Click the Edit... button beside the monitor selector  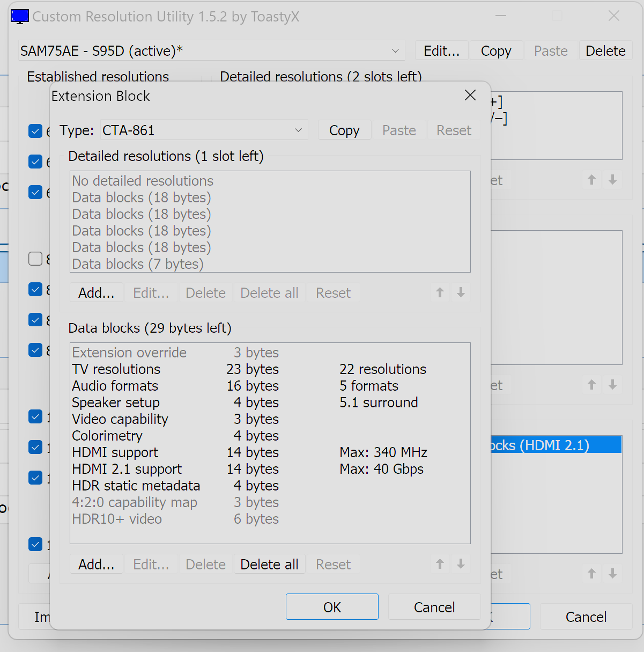(441, 51)
